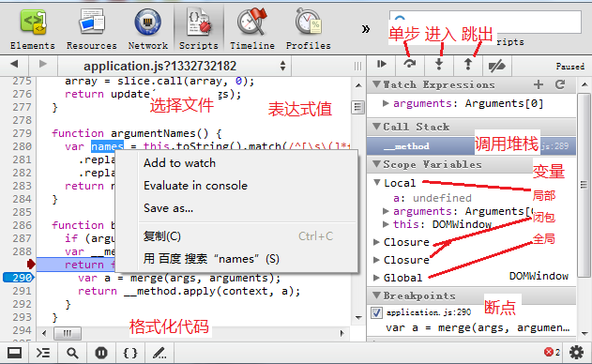Viewport: 592px width, 364px height.
Task: Expand the first Closure scope
Action: [376, 242]
